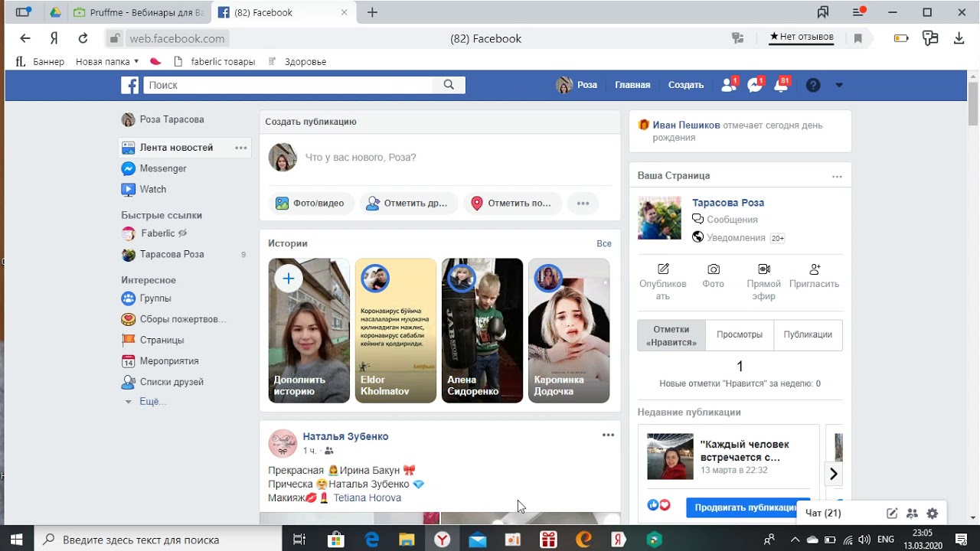Create new group chat icon
Viewport: 980px width, 551px height.
point(912,514)
